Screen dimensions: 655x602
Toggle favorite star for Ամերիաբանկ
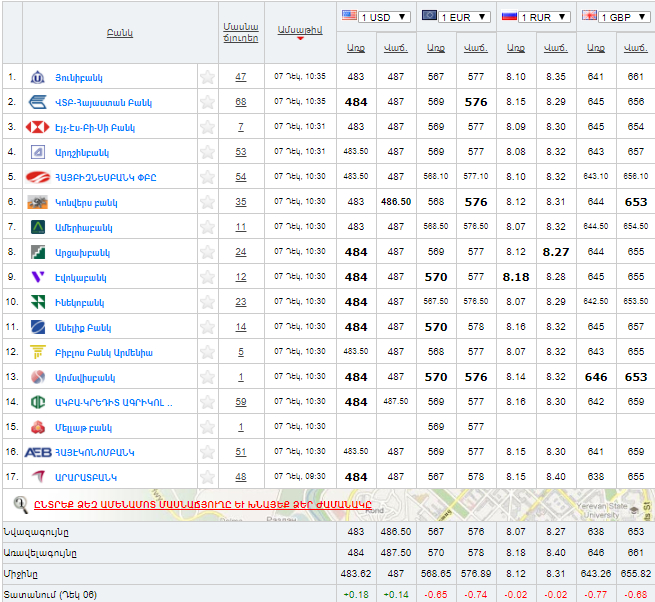pos(207,227)
